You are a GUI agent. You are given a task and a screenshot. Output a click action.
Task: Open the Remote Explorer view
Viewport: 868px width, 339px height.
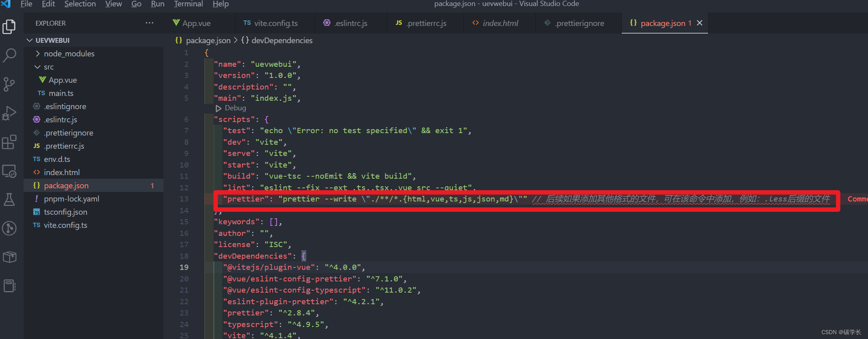click(x=9, y=171)
